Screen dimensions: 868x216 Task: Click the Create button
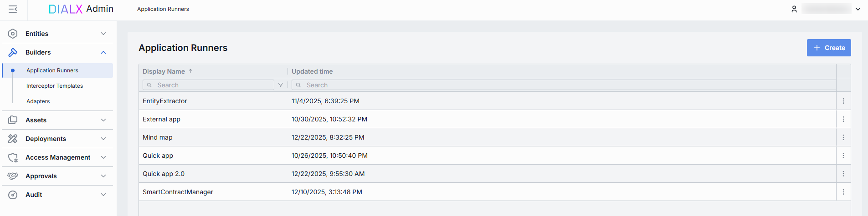[x=828, y=48]
